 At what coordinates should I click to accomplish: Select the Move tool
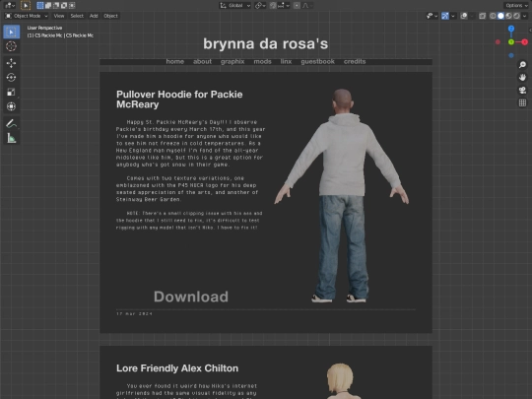point(11,63)
